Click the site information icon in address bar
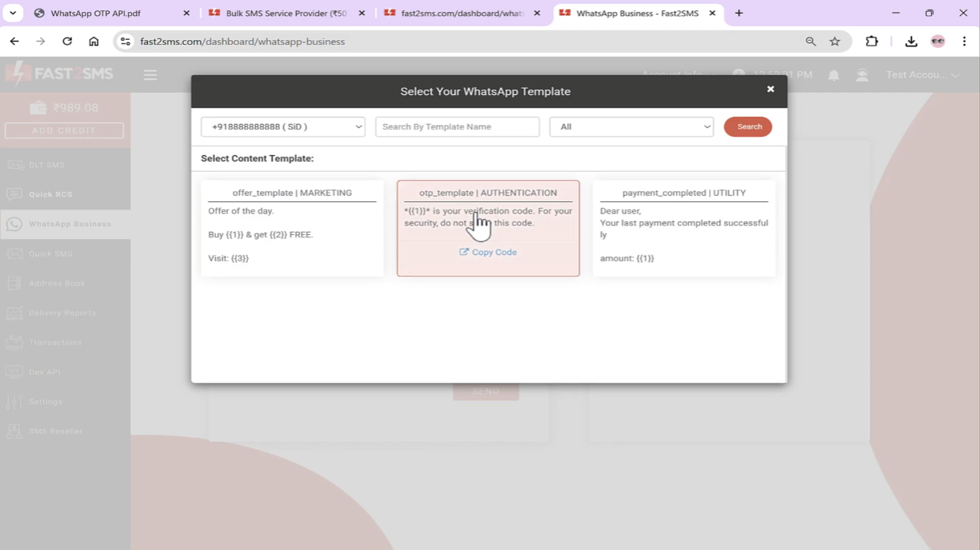980x550 pixels. [x=126, y=42]
